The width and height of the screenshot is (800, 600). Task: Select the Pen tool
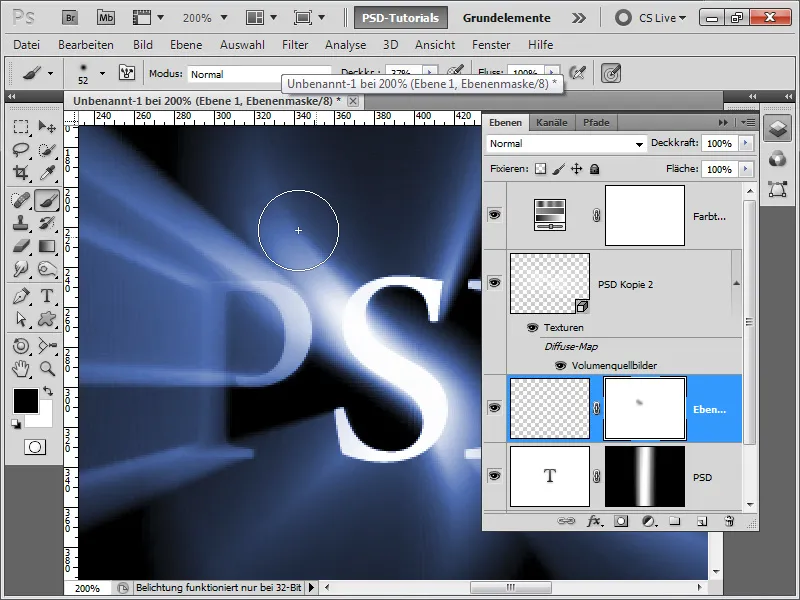(x=20, y=296)
